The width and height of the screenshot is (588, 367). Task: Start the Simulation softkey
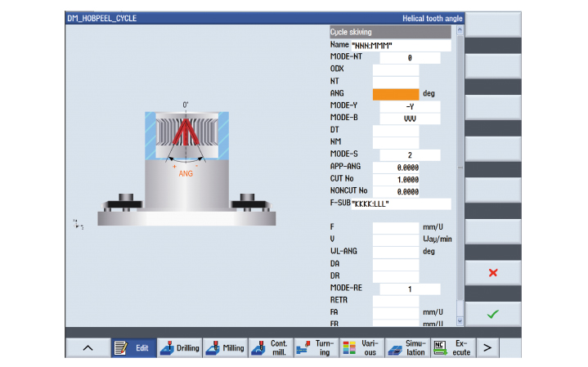(406, 347)
